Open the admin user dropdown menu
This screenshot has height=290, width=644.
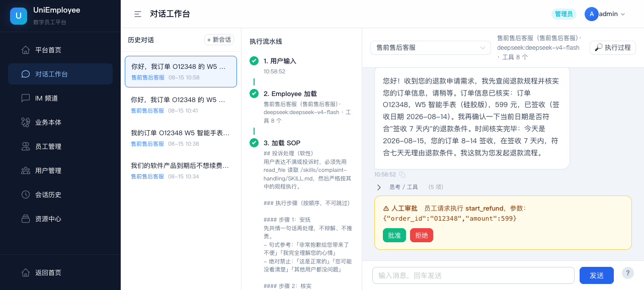[605, 14]
